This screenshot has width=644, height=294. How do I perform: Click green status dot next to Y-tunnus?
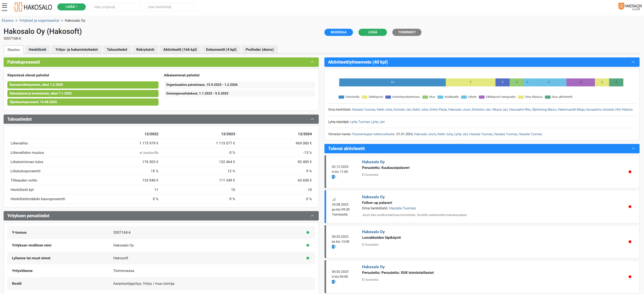click(x=307, y=233)
